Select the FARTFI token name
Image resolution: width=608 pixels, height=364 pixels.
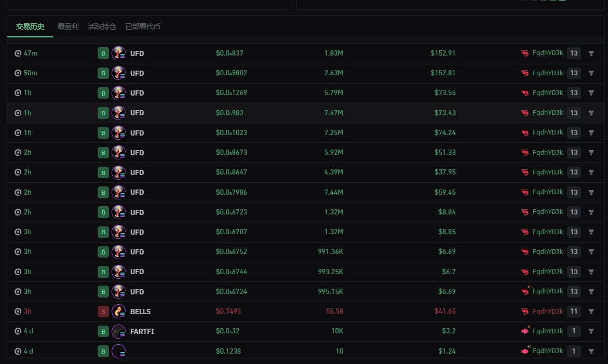pos(142,331)
